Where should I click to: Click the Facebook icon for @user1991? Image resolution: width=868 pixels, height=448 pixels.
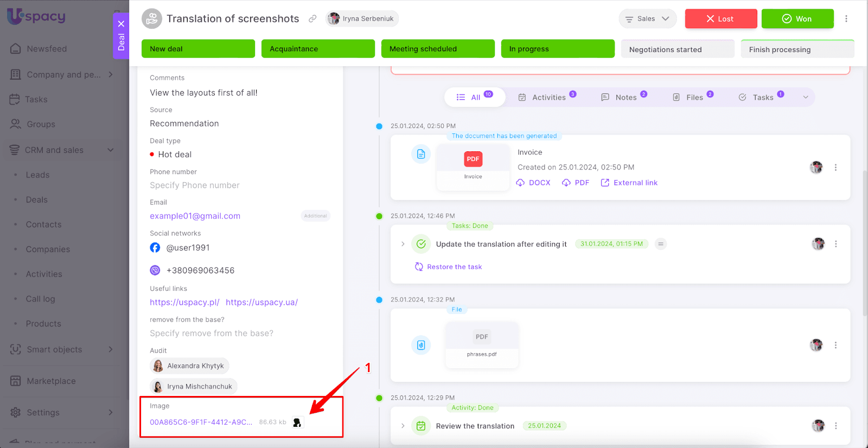point(155,248)
